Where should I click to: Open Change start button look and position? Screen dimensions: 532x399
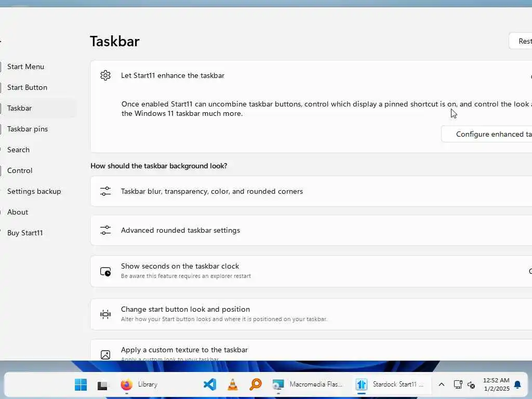[311, 314]
